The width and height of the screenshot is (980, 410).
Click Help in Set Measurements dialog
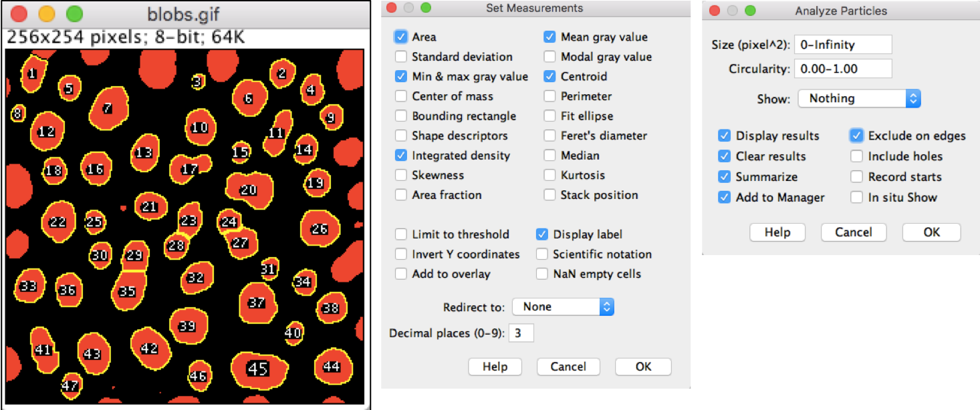tap(495, 367)
